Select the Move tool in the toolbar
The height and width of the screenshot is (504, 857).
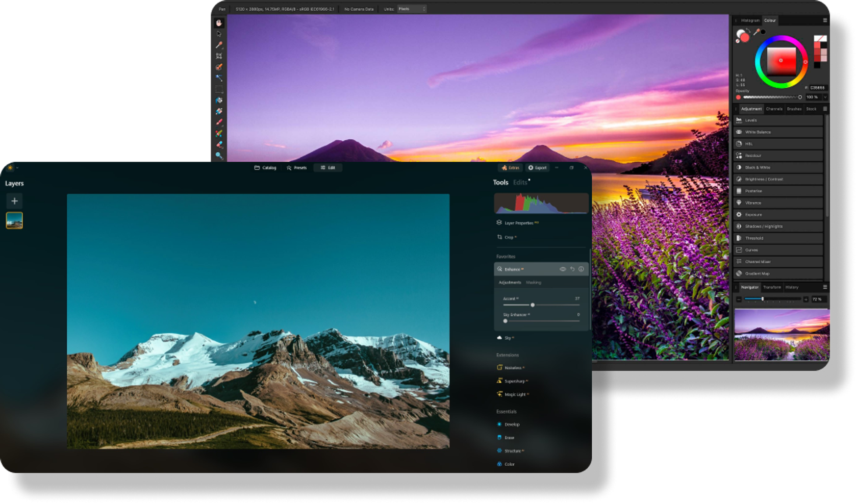[x=219, y=34]
